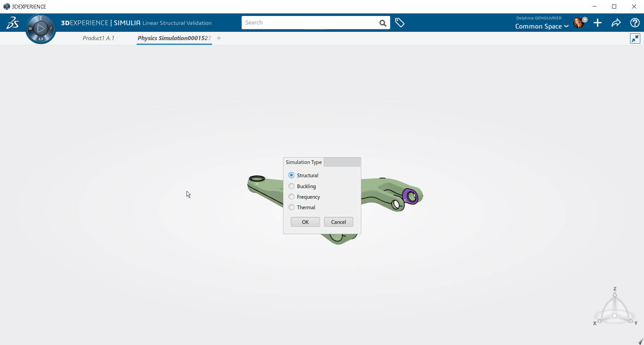Select the Physics Simulation tab
Image resolution: width=644 pixels, height=345 pixels.
pos(174,38)
